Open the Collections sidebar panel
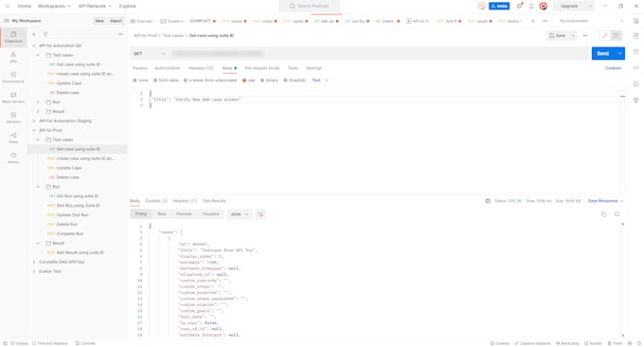 click(x=13, y=37)
